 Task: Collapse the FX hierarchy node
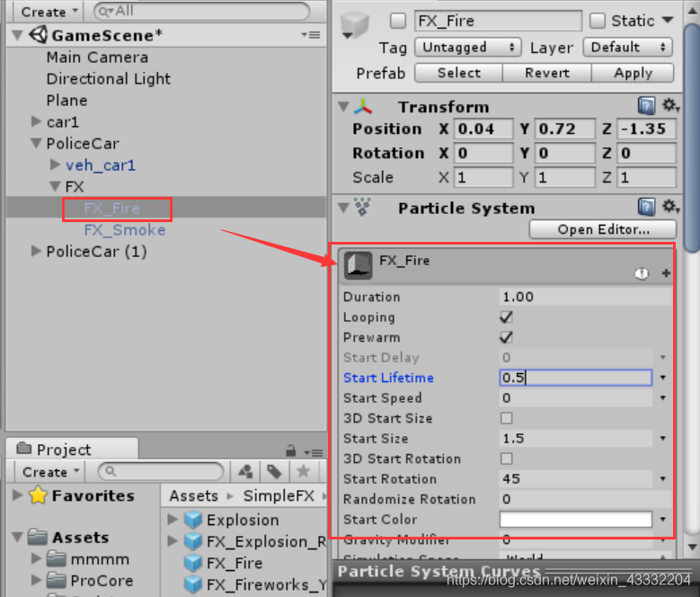(55, 186)
